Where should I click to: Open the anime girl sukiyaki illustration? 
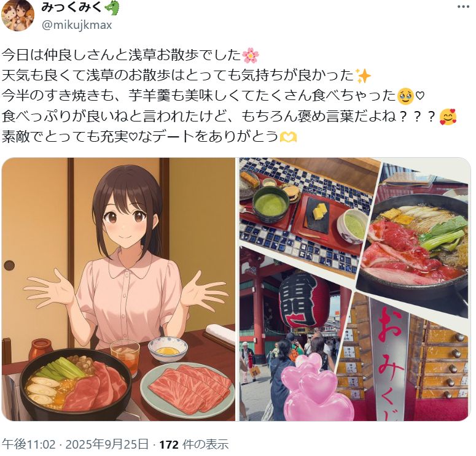coord(119,289)
